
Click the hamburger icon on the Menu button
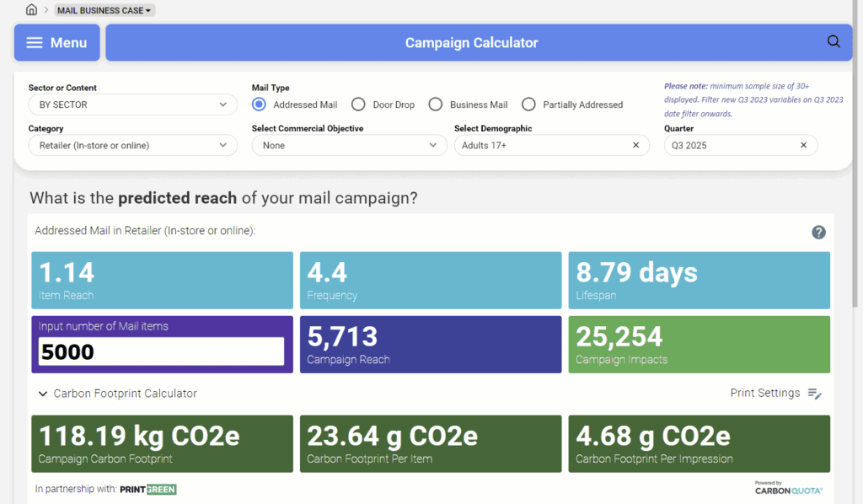tap(34, 42)
